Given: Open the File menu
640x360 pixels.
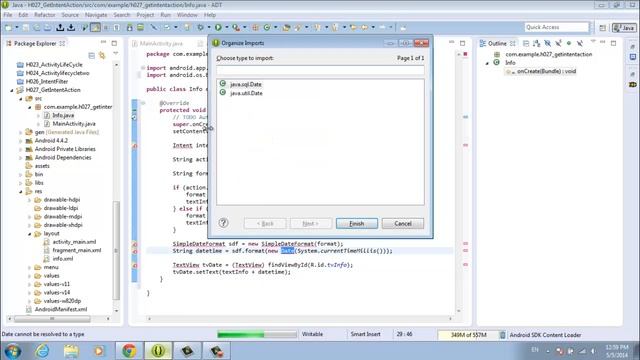Looking at the screenshot, I should pos(8,15).
